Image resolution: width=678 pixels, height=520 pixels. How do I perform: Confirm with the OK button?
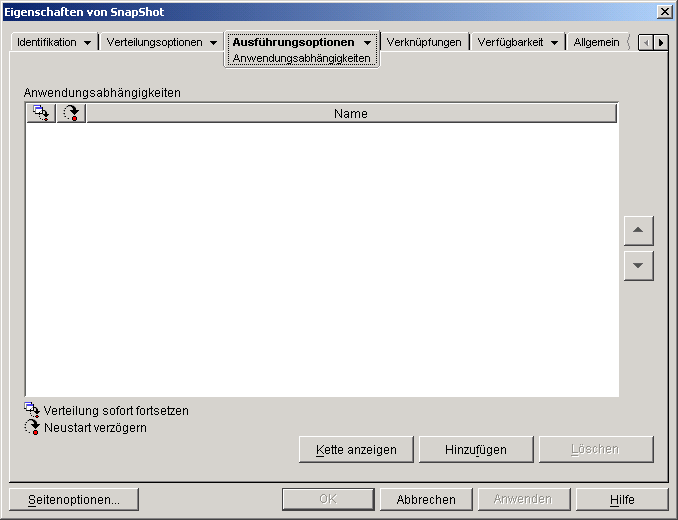click(x=328, y=500)
